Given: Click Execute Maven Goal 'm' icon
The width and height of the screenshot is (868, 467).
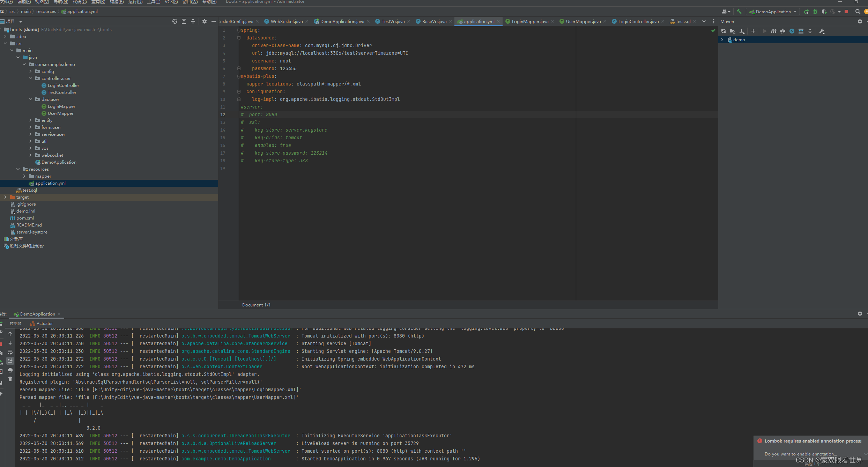Looking at the screenshot, I should tap(774, 31).
